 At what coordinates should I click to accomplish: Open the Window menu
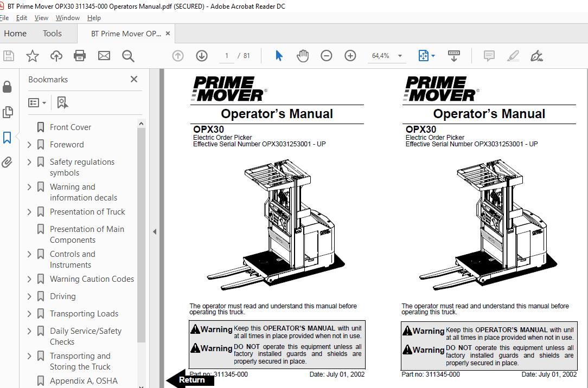(x=67, y=17)
